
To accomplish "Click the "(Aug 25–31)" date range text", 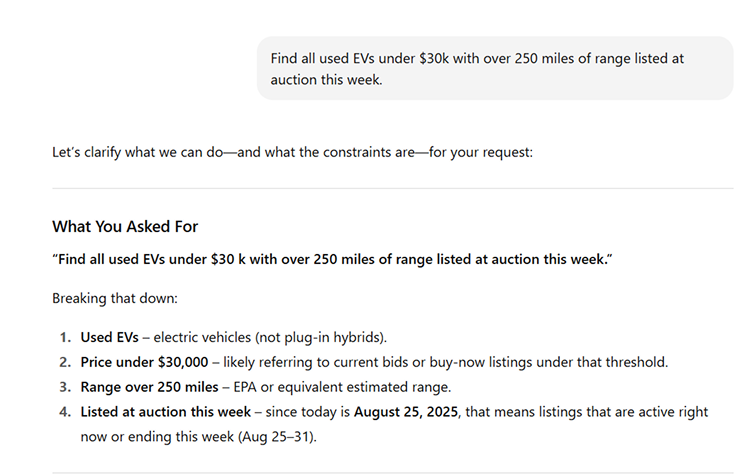I will [310, 437].
